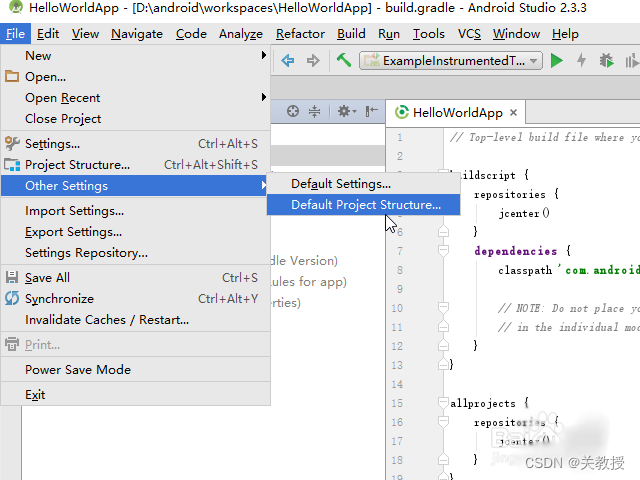Click the Save All floppy disk icon
Image resolution: width=640 pixels, height=480 pixels.
click(x=12, y=278)
